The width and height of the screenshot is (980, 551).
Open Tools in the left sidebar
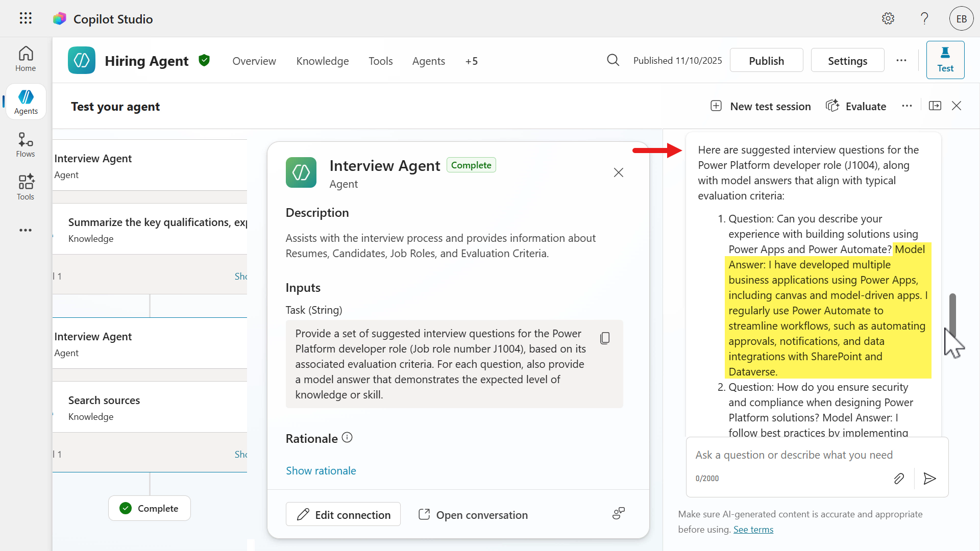click(x=26, y=187)
